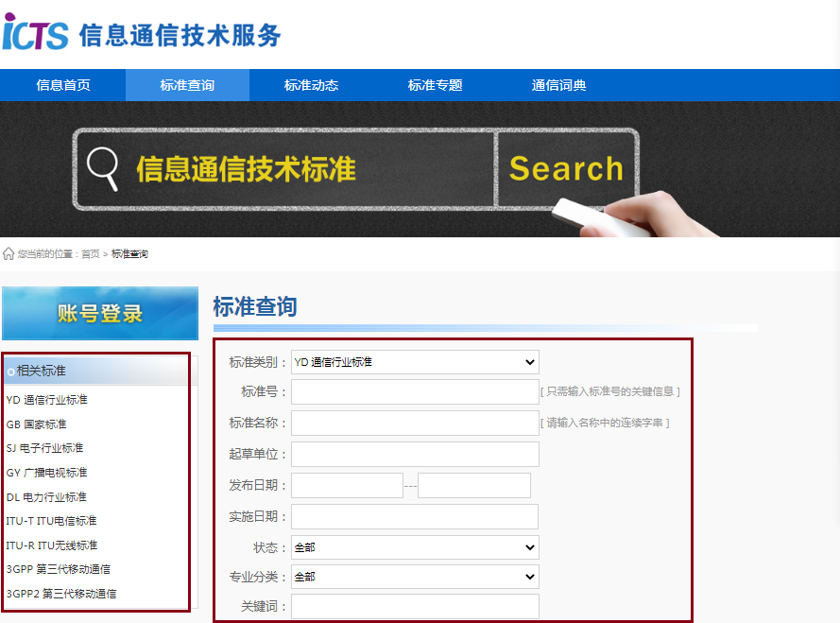Go to the 通信词典 navigation tab
Image resolution: width=840 pixels, height=623 pixels.
(x=558, y=85)
